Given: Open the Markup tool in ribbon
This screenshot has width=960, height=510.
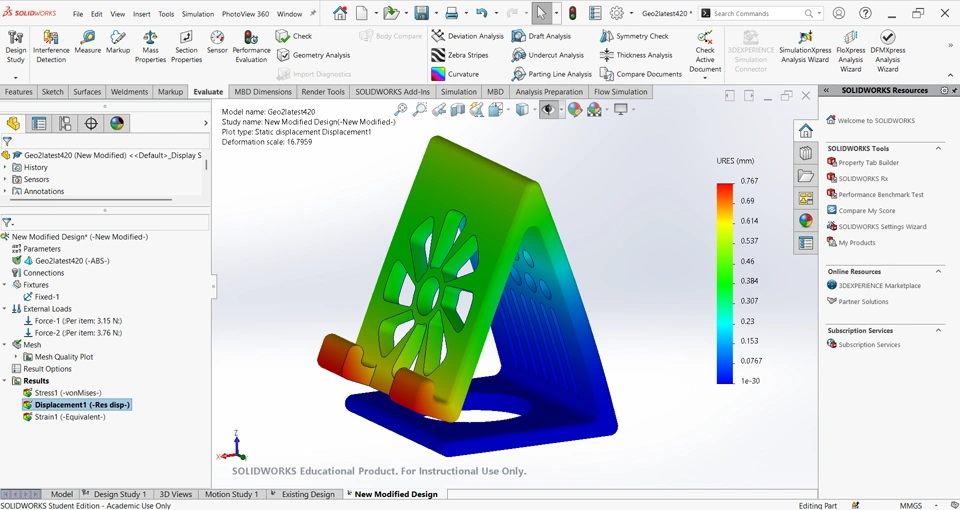Looking at the screenshot, I should [118, 43].
